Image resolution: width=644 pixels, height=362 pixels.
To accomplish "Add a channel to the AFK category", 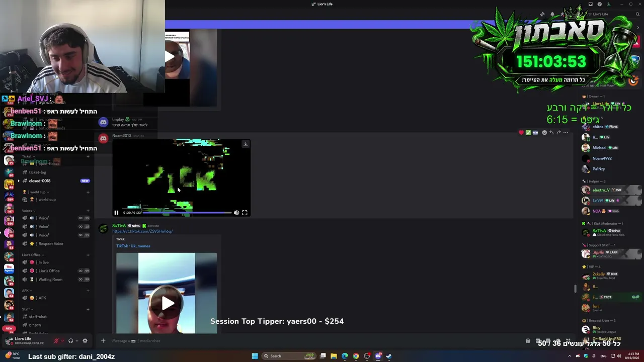I will (x=88, y=291).
